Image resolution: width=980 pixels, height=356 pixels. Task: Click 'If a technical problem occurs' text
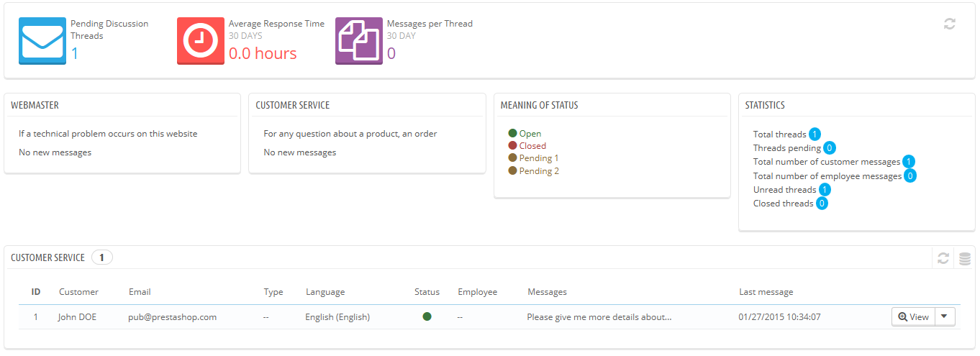coord(108,133)
